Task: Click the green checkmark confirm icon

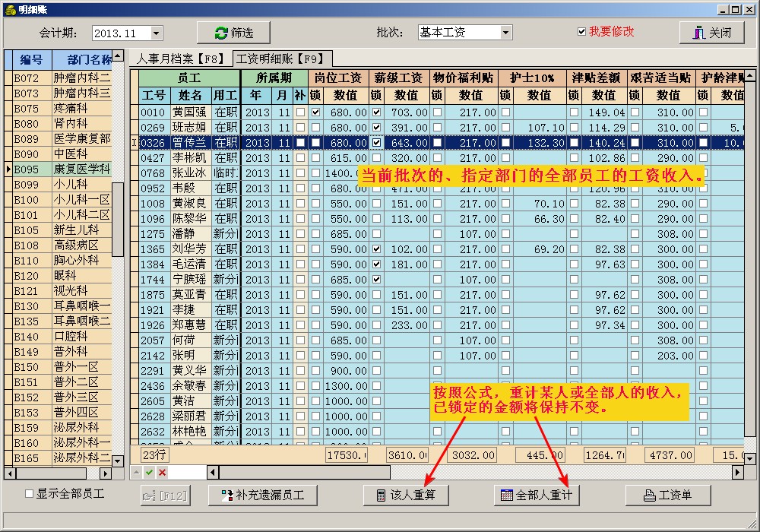Action: click(150, 472)
